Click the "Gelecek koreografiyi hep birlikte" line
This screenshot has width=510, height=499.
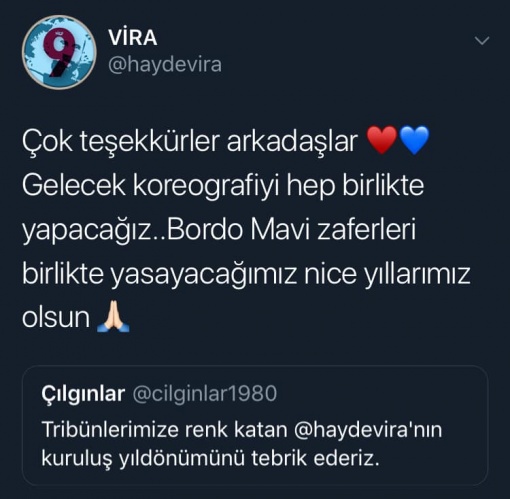pyautogui.click(x=223, y=186)
